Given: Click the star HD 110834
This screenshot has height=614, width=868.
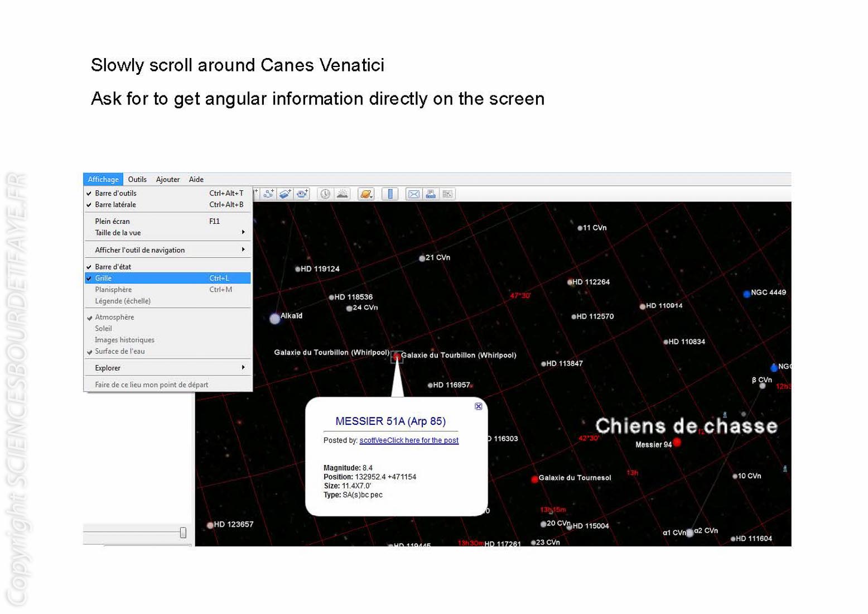Looking at the screenshot, I should pos(666,342).
